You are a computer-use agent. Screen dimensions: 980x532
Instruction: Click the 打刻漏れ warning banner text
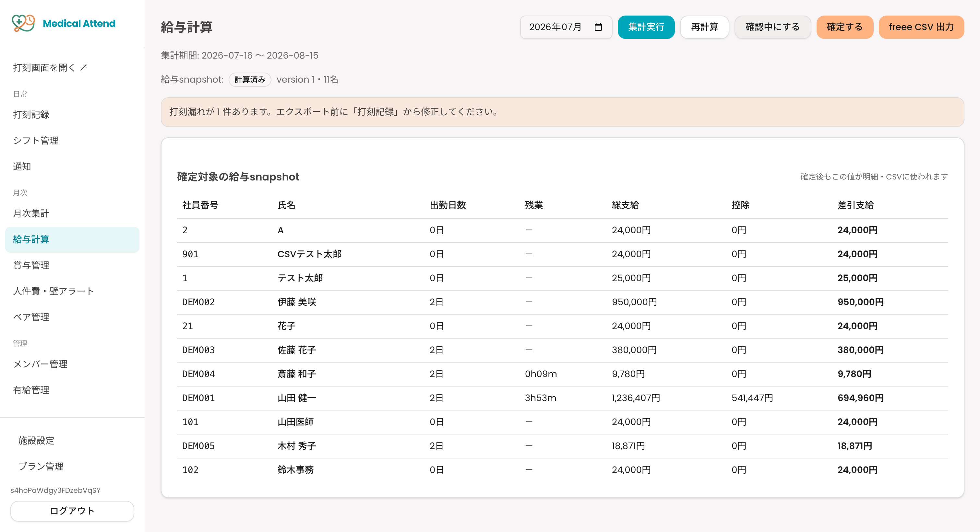pos(335,112)
